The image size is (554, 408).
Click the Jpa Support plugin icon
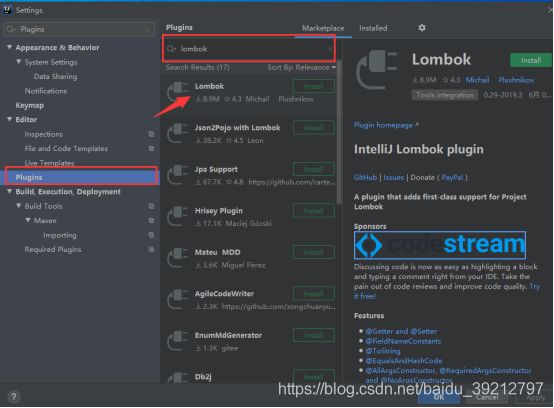pyautogui.click(x=178, y=175)
